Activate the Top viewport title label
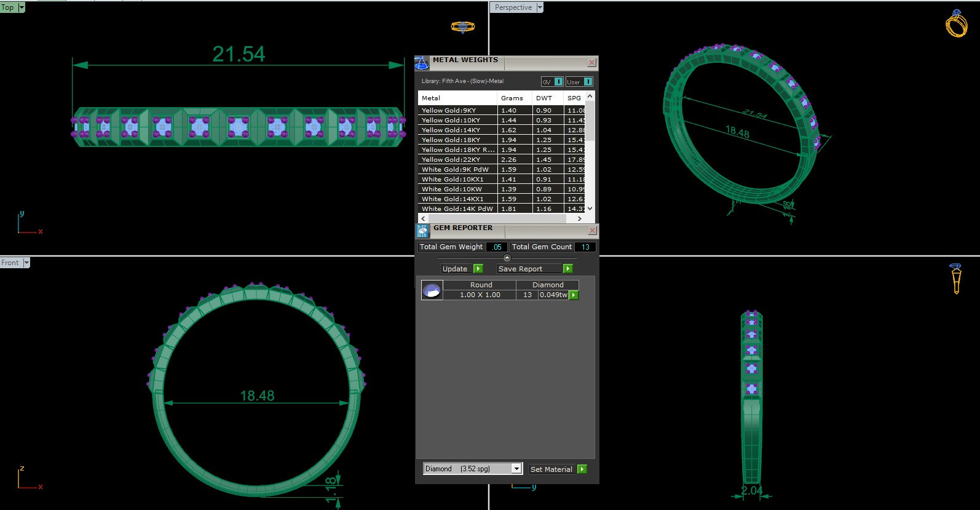The width and height of the screenshot is (980, 510). 8,7
